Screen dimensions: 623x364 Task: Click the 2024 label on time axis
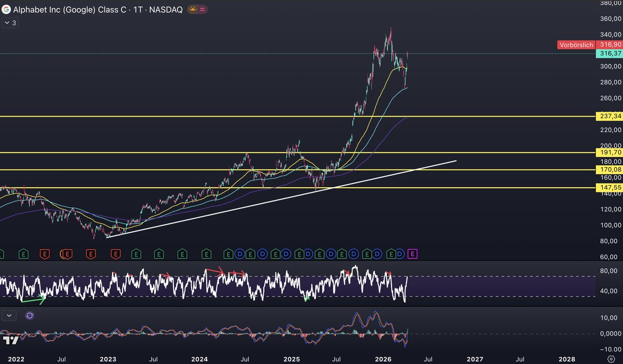click(199, 358)
